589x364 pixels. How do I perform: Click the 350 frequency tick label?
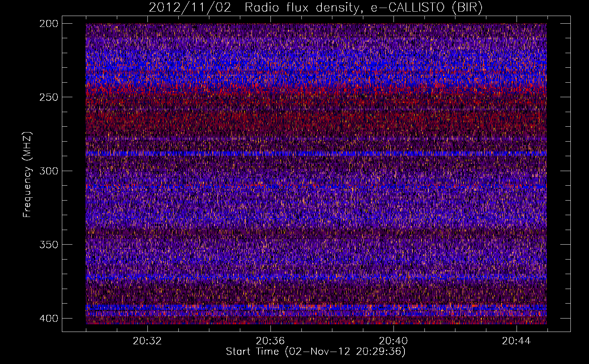[48, 245]
